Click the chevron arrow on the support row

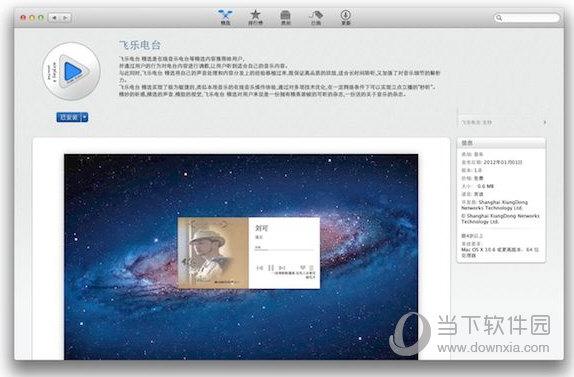point(545,122)
